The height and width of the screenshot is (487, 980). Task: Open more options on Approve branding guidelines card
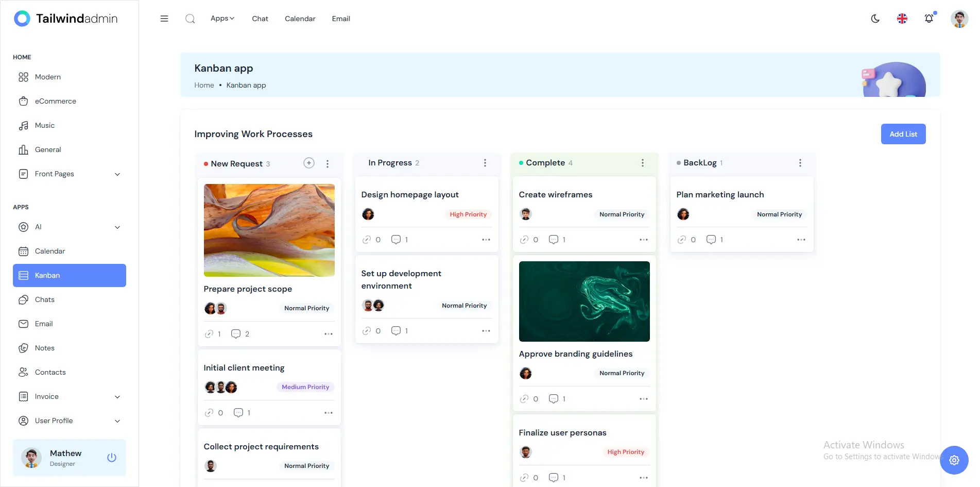coord(644,399)
